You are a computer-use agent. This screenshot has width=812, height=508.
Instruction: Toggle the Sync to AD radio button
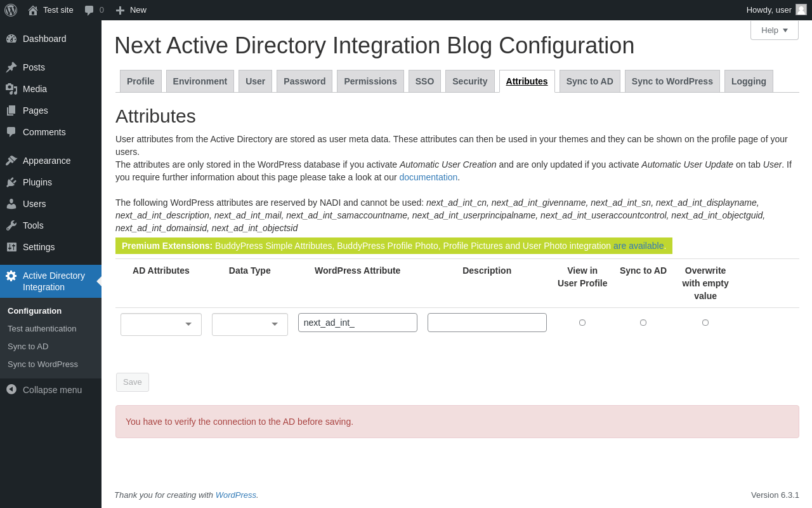click(x=643, y=323)
